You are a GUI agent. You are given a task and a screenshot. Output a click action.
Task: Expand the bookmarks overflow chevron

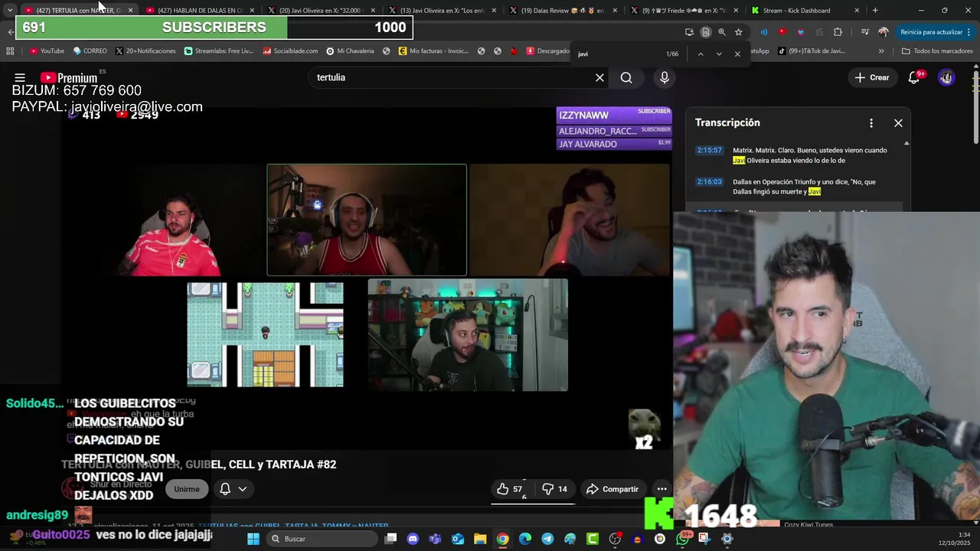[881, 51]
